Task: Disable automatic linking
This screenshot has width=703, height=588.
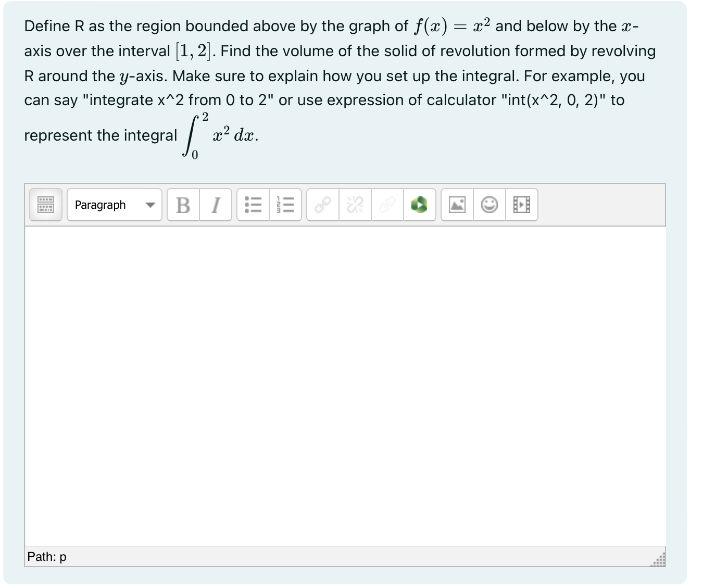Action: click(x=387, y=205)
